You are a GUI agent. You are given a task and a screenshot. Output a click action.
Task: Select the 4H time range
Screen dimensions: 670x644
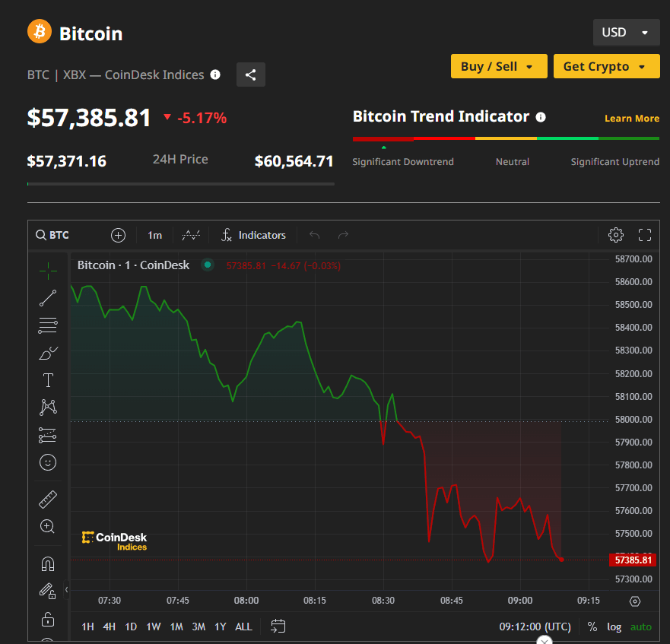pyautogui.click(x=109, y=627)
